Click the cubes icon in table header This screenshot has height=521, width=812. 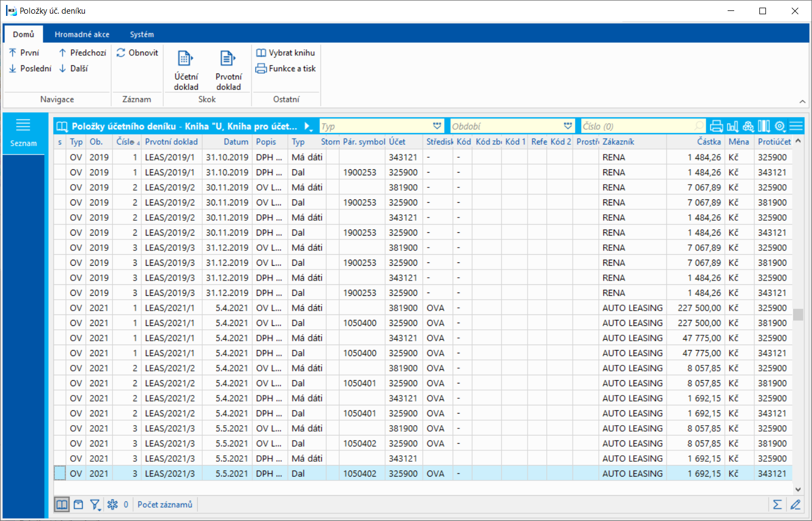click(x=748, y=127)
